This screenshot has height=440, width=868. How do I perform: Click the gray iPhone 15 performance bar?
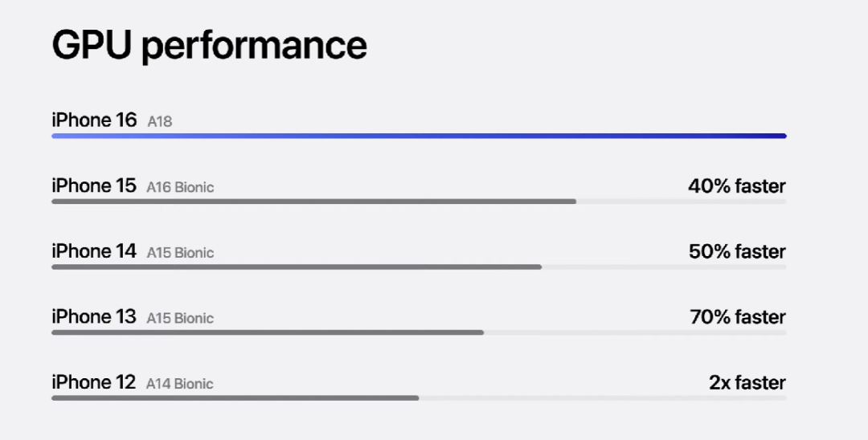(x=314, y=202)
